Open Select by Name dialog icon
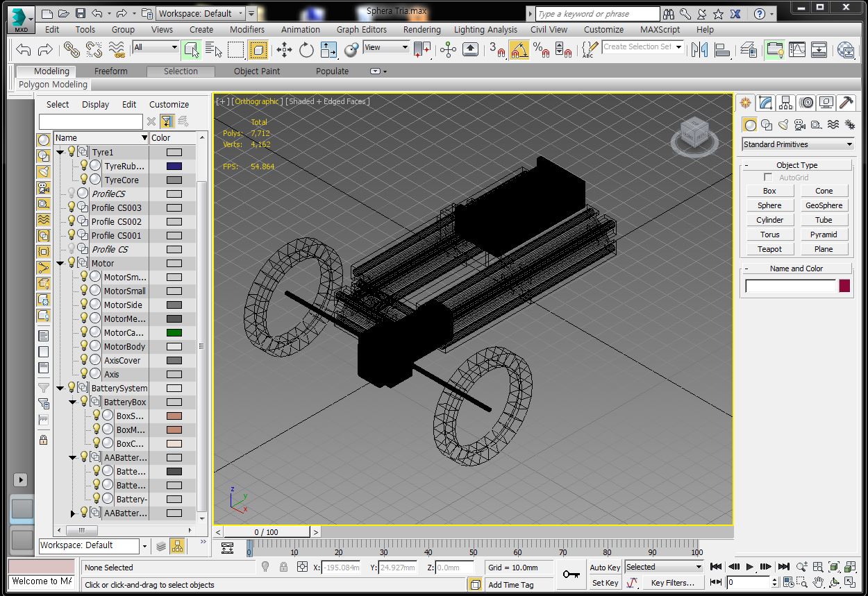Screen dimensions: 868x596 pos(212,48)
